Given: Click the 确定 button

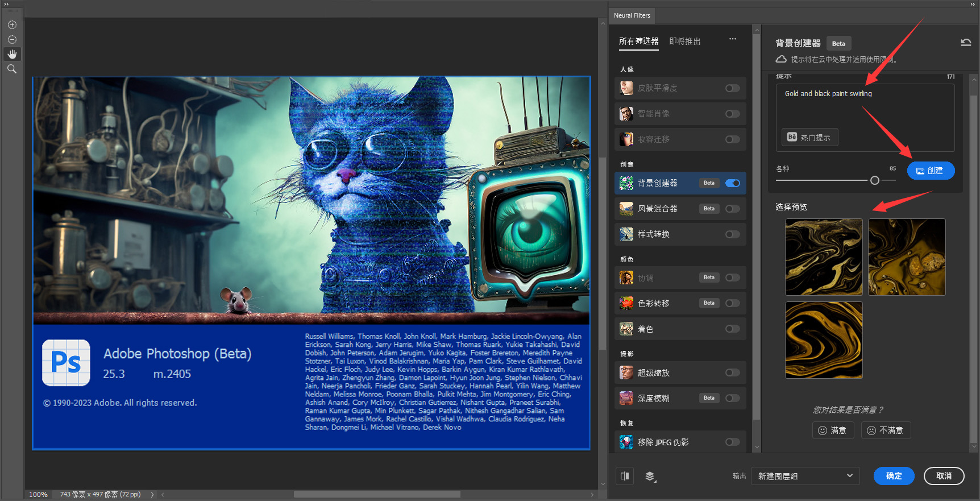Looking at the screenshot, I should tap(894, 476).
